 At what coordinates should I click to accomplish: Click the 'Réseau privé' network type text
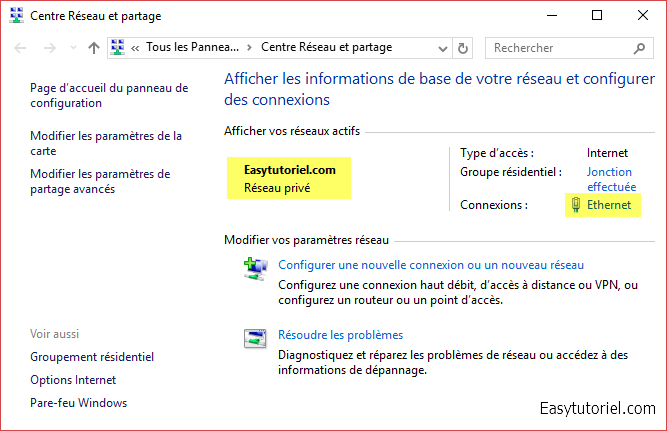[x=277, y=188]
